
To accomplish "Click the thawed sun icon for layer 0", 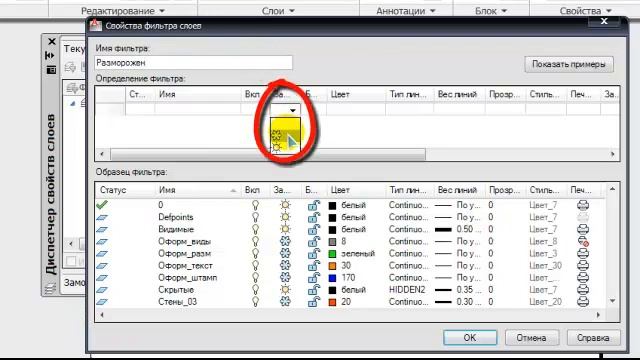I will [x=285, y=205].
